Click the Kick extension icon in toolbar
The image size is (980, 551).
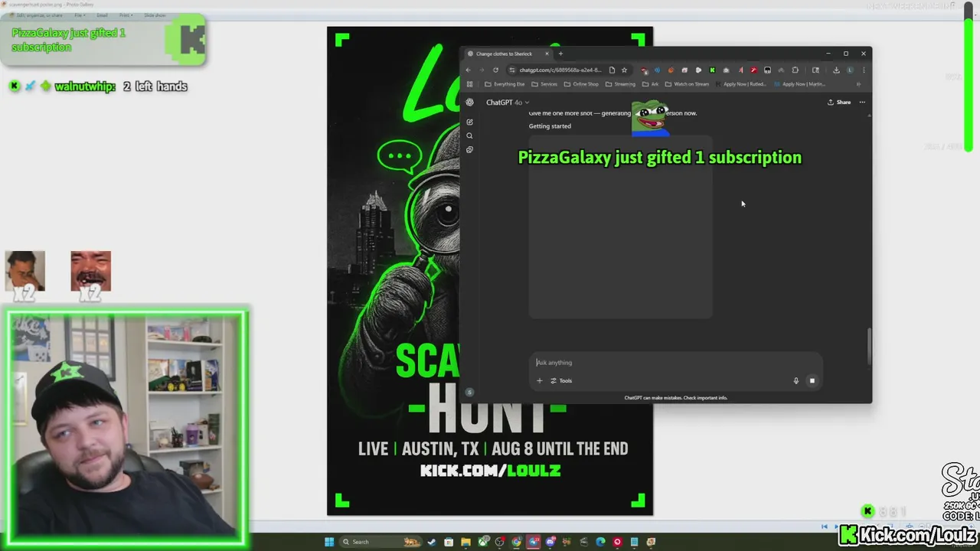point(712,70)
